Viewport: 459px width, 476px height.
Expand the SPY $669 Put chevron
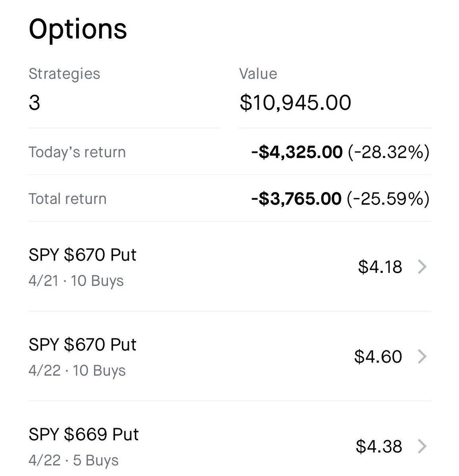coord(422,447)
